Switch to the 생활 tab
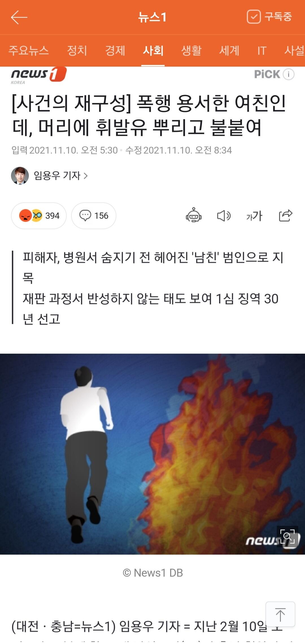Image resolution: width=305 pixels, height=644 pixels. [191, 51]
